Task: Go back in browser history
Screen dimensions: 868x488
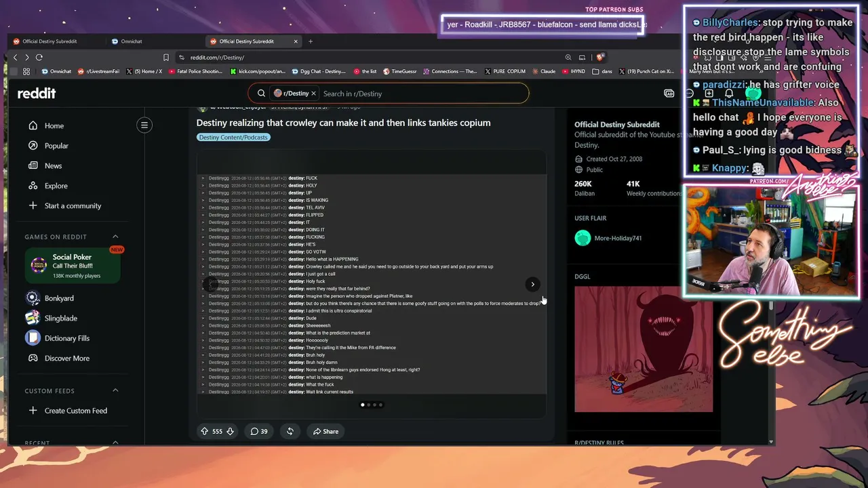Action: (15, 58)
